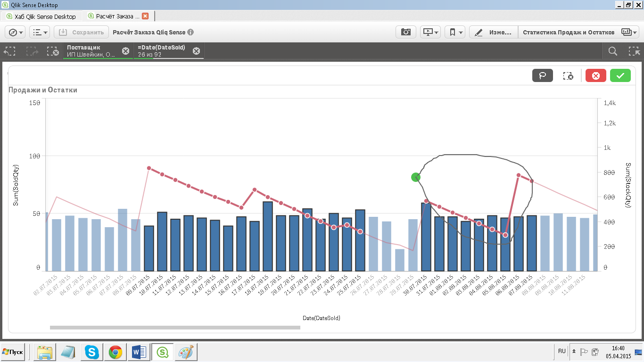Open the bookmarks dropdown
The image size is (644, 362).
coord(455,32)
